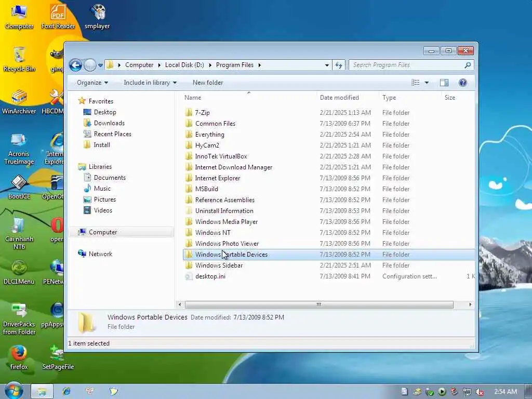Open Videos library in sidebar
This screenshot has width=532, height=399.
[102, 210]
